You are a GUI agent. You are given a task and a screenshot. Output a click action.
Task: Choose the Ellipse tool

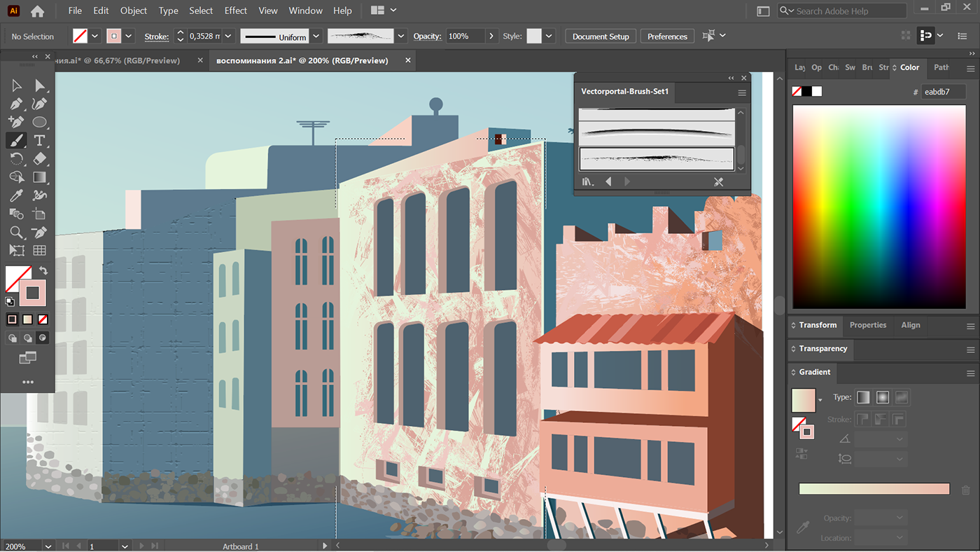click(39, 123)
